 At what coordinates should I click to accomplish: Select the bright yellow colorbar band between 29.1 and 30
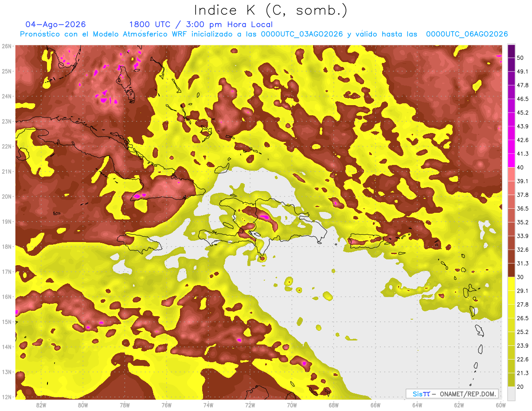click(511, 284)
